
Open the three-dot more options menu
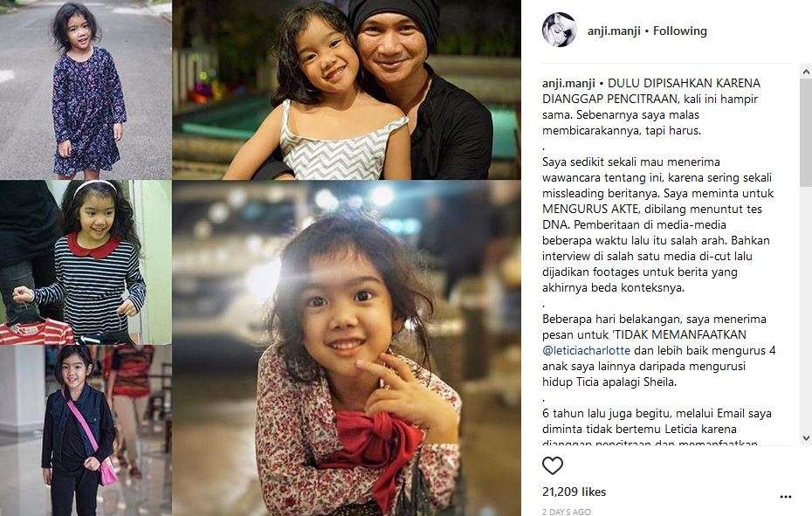[x=786, y=497]
